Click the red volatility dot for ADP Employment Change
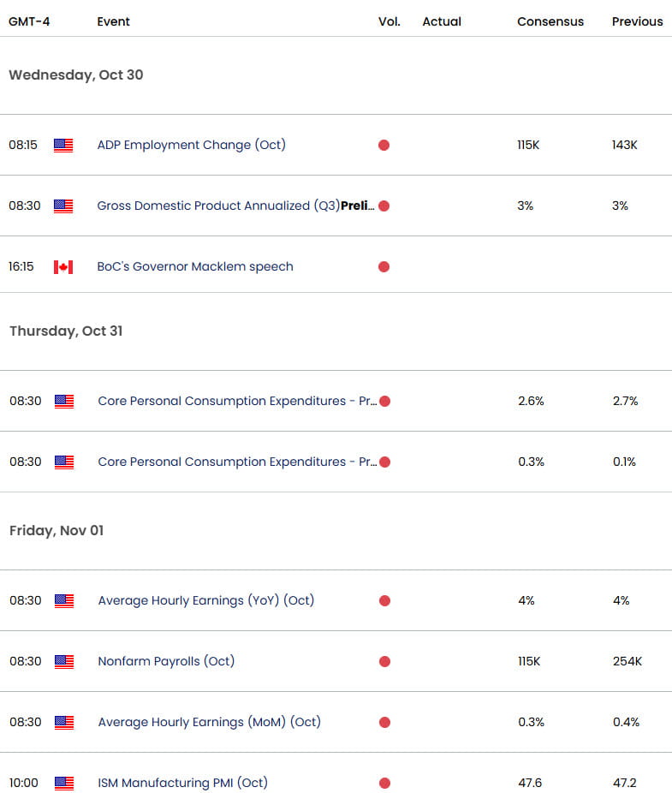The height and width of the screenshot is (793, 672). [384, 145]
